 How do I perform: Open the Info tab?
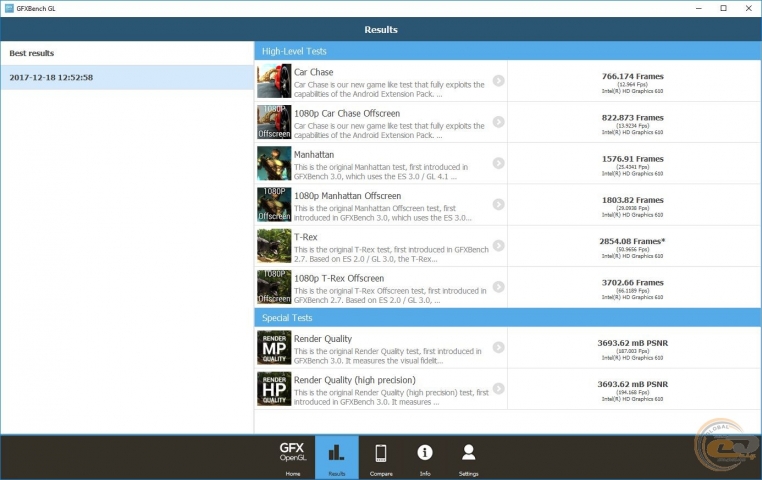(425, 458)
